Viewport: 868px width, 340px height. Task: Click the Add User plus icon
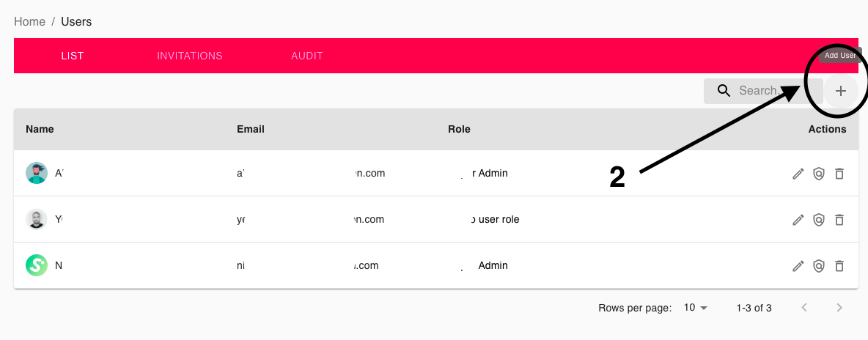pyautogui.click(x=841, y=92)
